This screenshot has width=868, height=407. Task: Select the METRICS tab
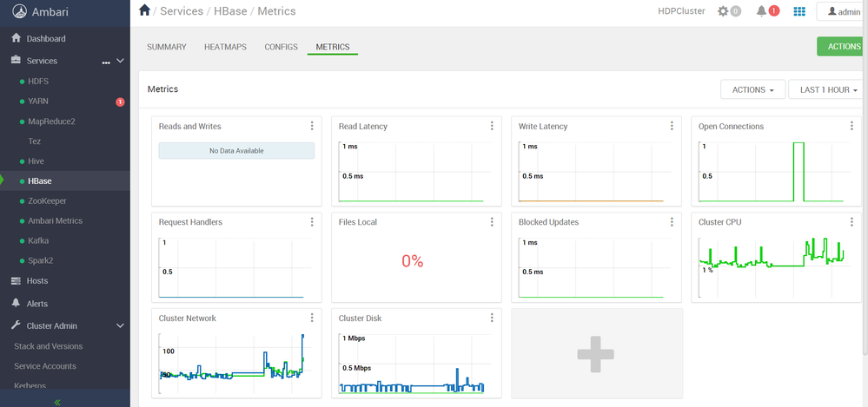click(333, 47)
